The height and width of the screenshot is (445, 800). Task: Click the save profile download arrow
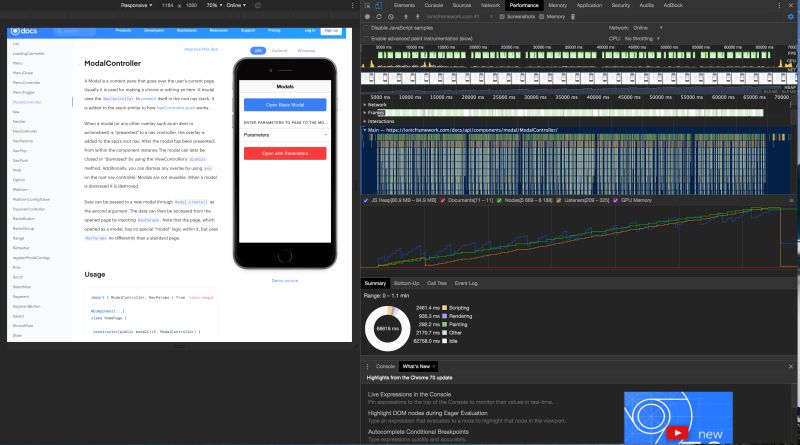[x=417, y=16]
